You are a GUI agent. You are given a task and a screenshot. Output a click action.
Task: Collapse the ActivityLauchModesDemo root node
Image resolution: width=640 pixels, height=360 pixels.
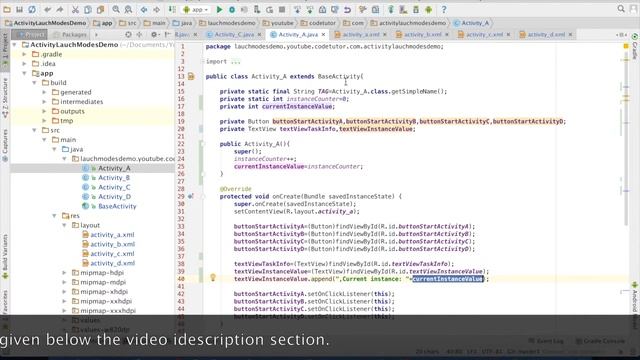(x=15, y=44)
